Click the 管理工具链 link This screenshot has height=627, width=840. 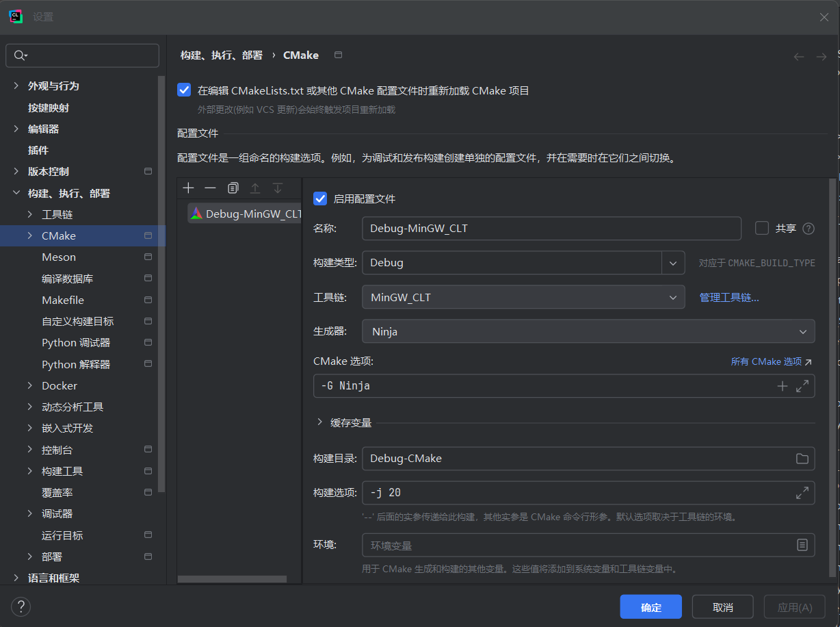point(729,296)
